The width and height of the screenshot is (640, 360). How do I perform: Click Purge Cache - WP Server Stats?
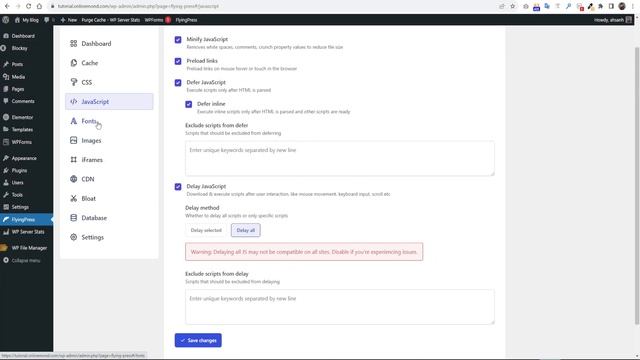coord(110,20)
